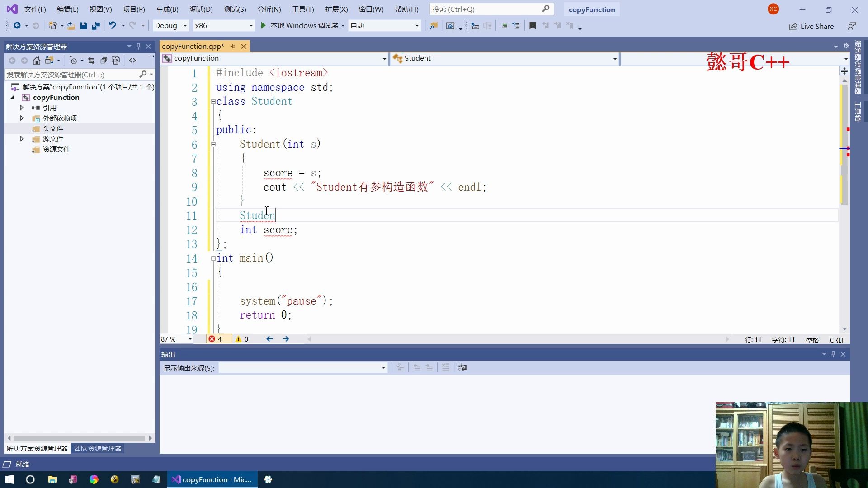Click the Undo icon in the toolbar

[x=112, y=26]
